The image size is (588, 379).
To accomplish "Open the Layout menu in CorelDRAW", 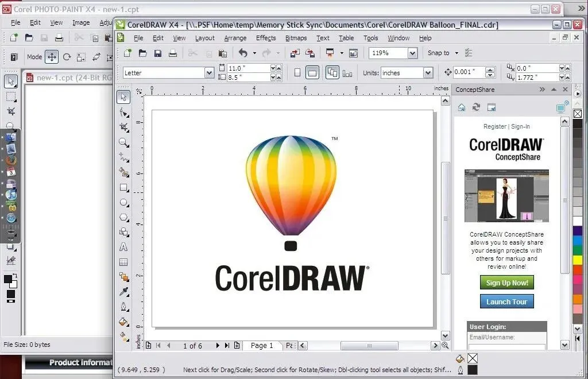I will (205, 38).
